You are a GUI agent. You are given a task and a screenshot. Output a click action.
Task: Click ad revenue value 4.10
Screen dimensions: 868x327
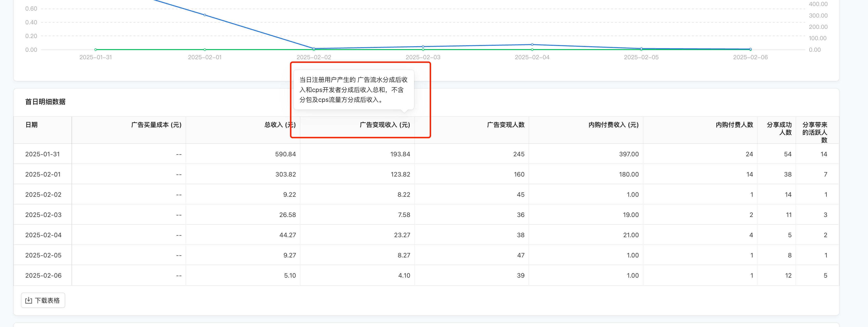[404, 275]
